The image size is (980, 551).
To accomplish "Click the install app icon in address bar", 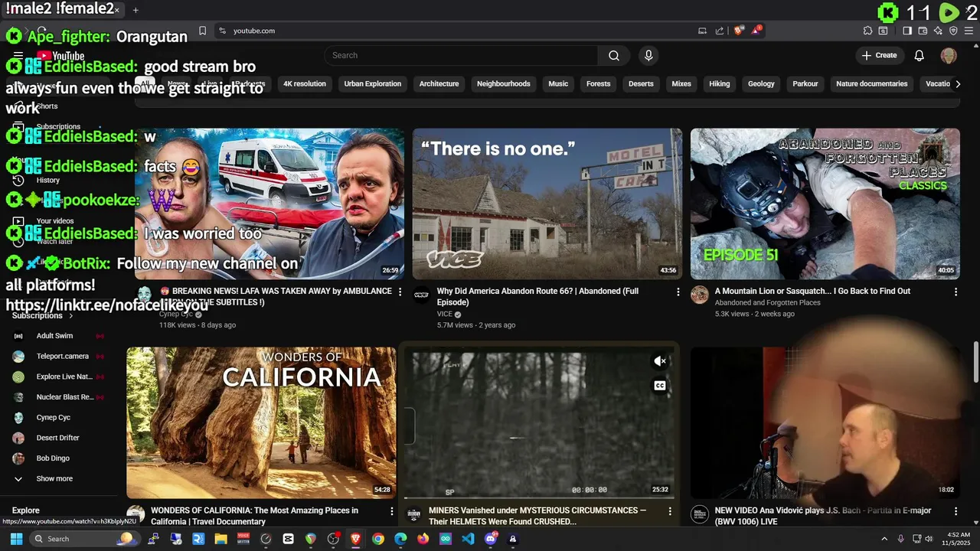I will tap(702, 31).
